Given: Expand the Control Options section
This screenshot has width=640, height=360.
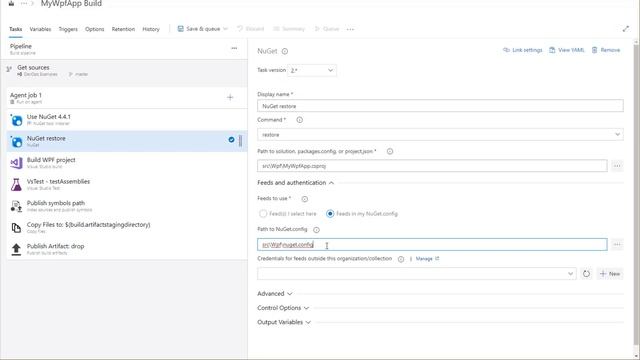Looking at the screenshot, I should tap(283, 308).
